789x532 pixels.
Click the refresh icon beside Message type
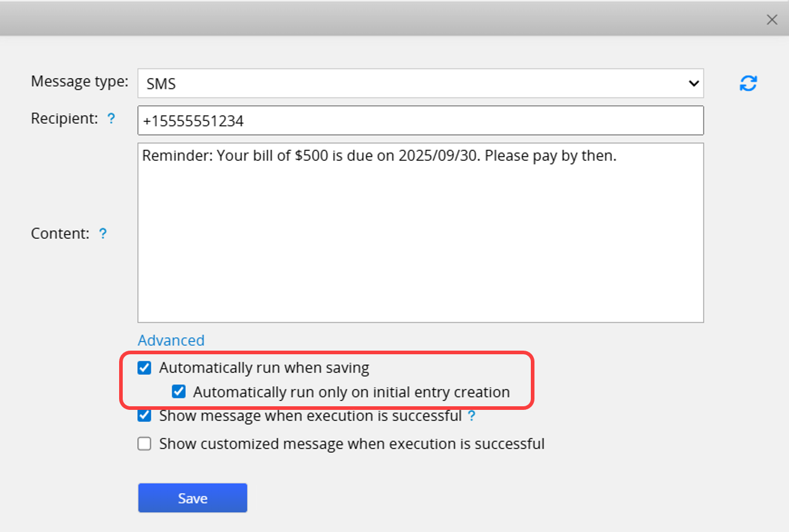pyautogui.click(x=748, y=83)
